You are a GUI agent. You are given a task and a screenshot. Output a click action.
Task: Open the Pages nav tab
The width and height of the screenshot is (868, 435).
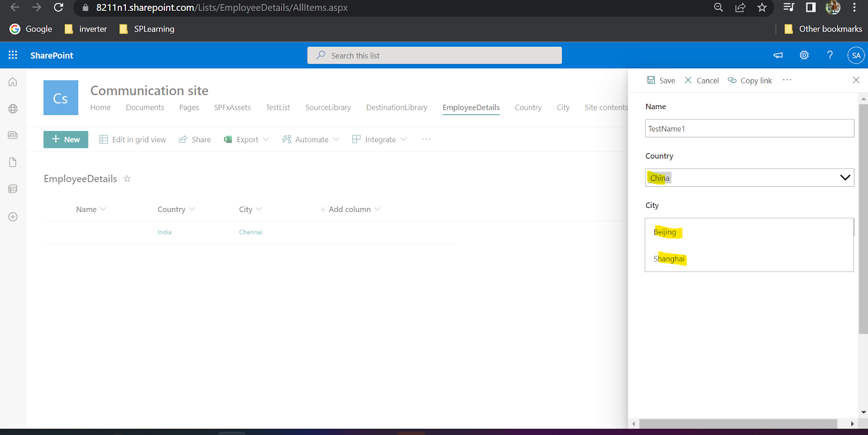(189, 108)
